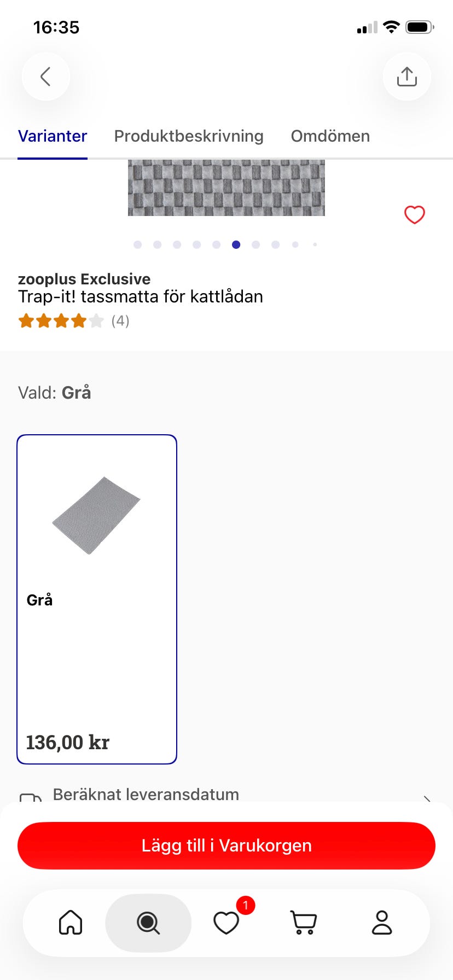Expand Beräknat leveransdatum chevron
This screenshot has width=453, height=980.
[x=427, y=798]
